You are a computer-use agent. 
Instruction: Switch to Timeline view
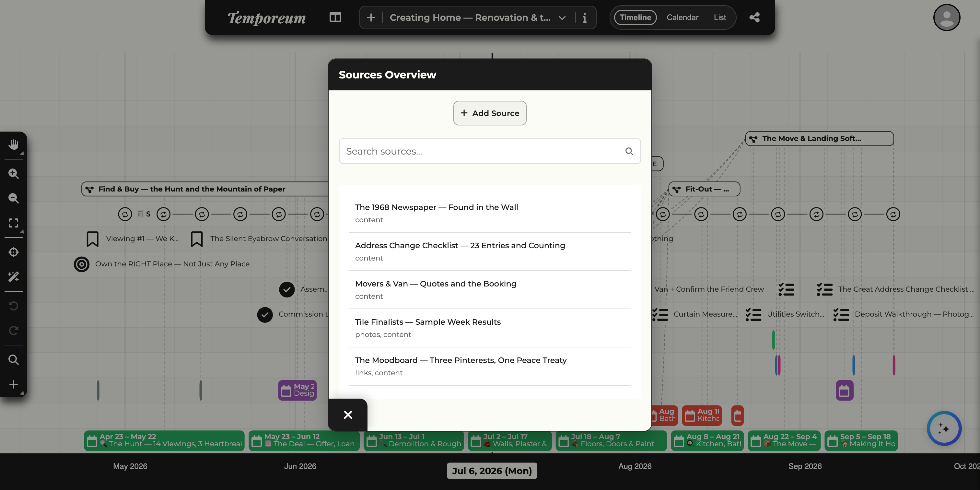click(635, 17)
